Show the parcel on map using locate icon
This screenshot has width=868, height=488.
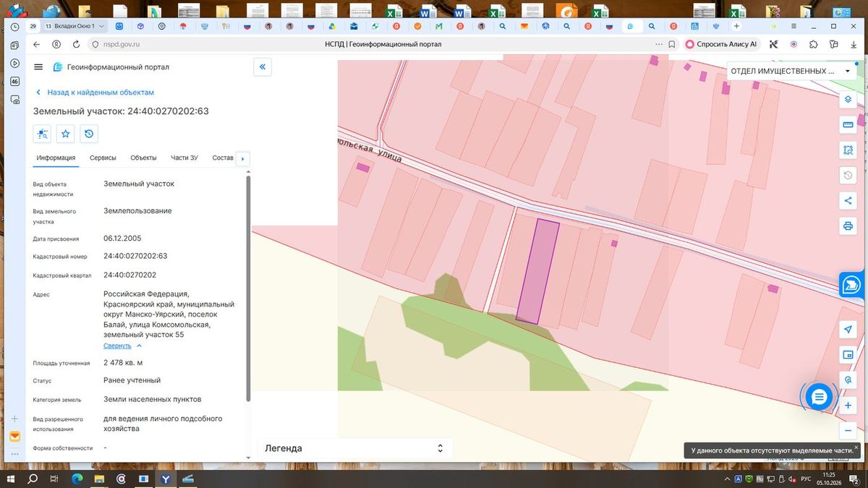click(43, 134)
